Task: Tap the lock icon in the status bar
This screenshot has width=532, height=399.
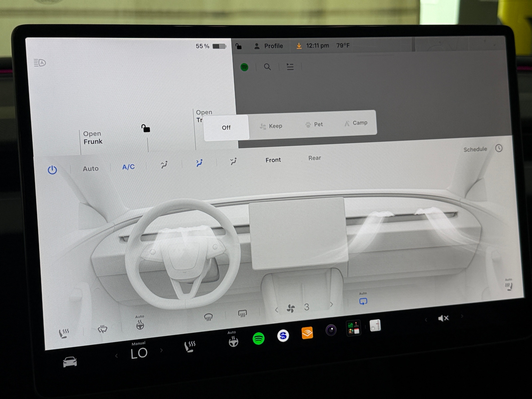Action: click(238, 46)
